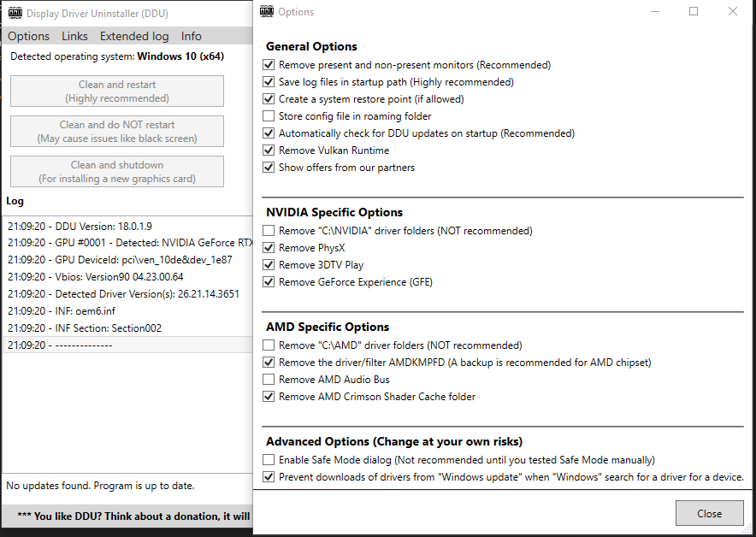756x537 pixels.
Task: Click the X to close Options window
Action: point(732,11)
